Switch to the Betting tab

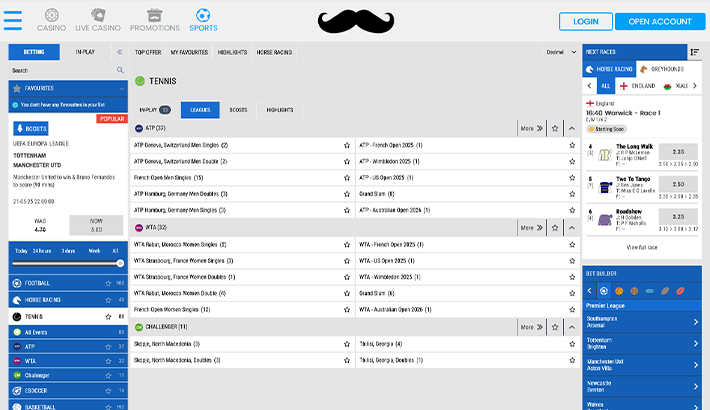tap(34, 52)
